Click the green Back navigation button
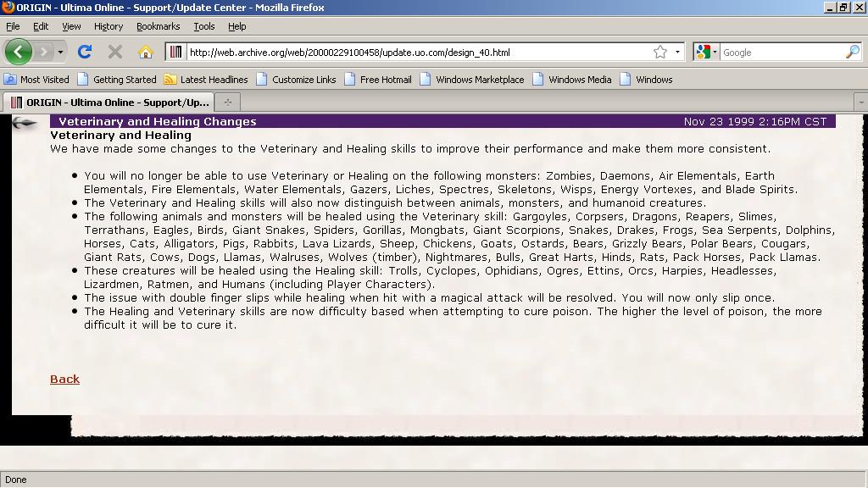 [x=18, y=52]
